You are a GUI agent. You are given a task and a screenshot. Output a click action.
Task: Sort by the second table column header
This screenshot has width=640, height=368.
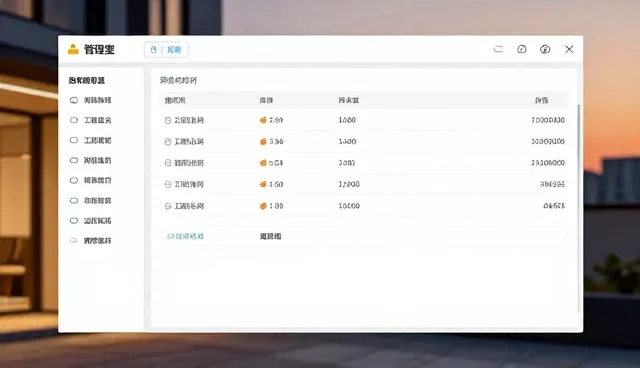[x=267, y=100]
